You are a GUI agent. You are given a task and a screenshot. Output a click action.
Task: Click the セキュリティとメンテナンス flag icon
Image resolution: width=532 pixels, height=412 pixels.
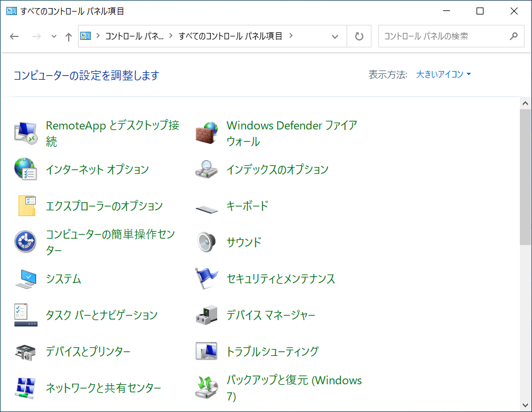[206, 279]
